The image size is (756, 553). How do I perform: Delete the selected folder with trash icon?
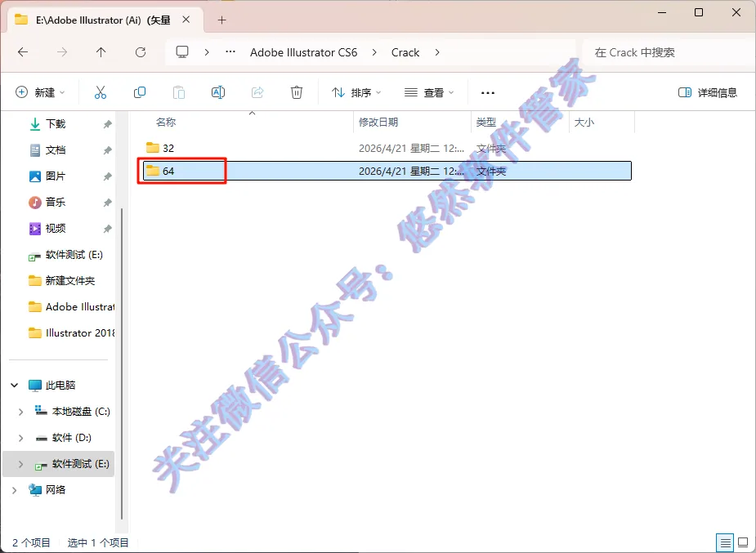point(297,92)
